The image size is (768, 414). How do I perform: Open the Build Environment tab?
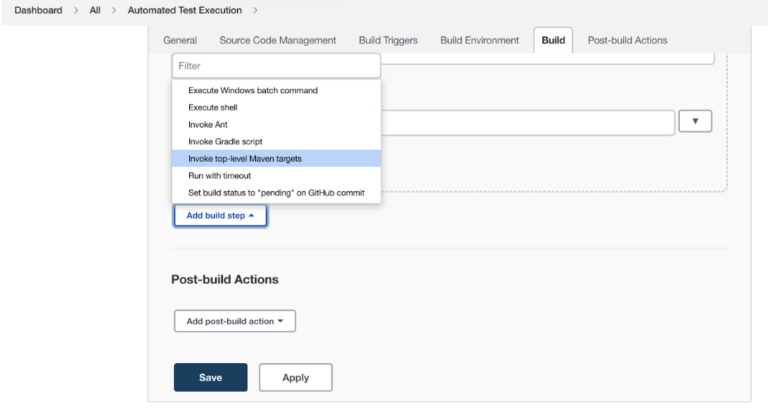point(479,40)
